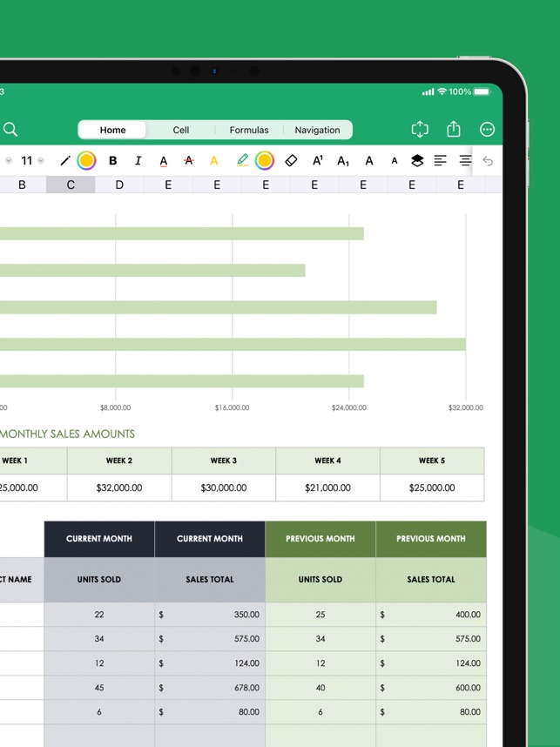
Task: Select column D header
Action: (119, 185)
